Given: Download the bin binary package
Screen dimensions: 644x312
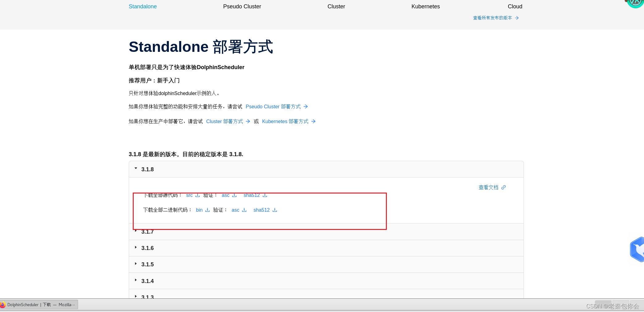Looking at the screenshot, I should pyautogui.click(x=199, y=210).
